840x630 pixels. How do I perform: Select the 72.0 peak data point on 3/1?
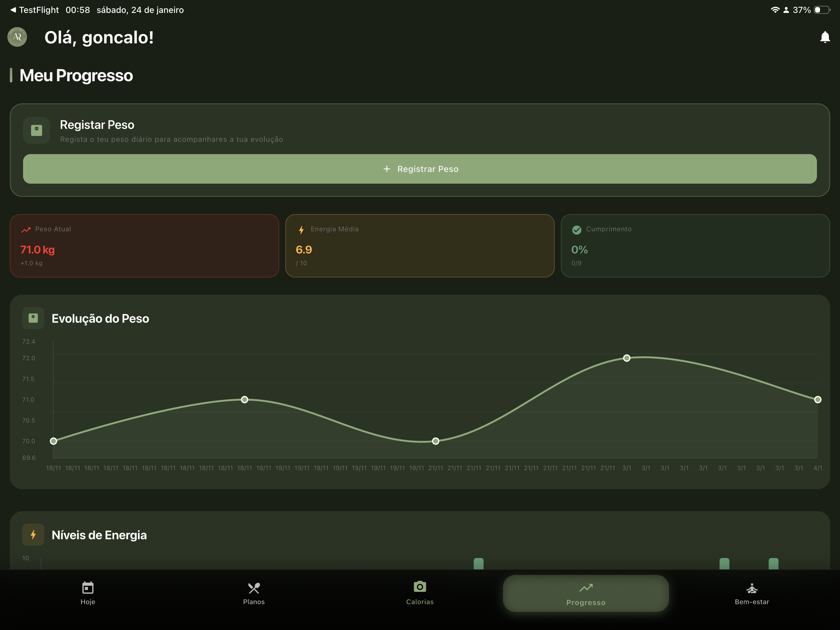tap(627, 358)
